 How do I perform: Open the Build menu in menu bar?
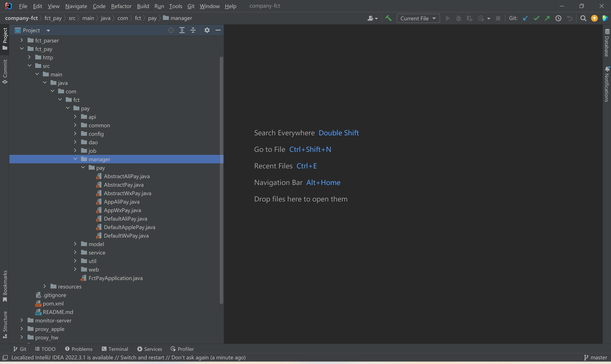pyautogui.click(x=143, y=6)
